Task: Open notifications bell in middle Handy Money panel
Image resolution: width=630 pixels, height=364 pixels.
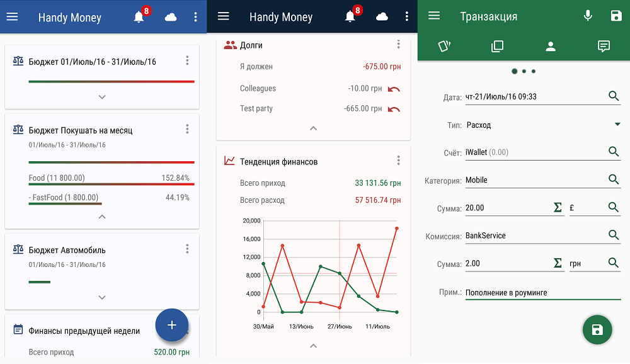Action: tap(351, 17)
